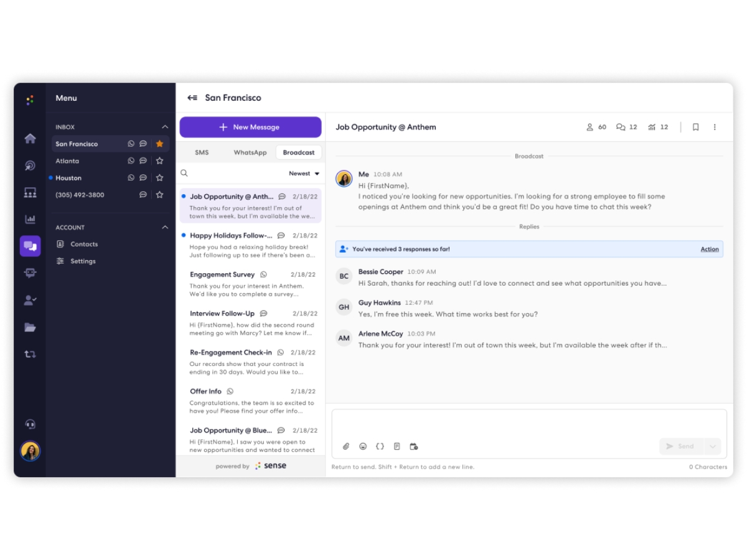Star the Atlanta inbox
Image resolution: width=747 pixels, height=560 pixels.
[159, 161]
